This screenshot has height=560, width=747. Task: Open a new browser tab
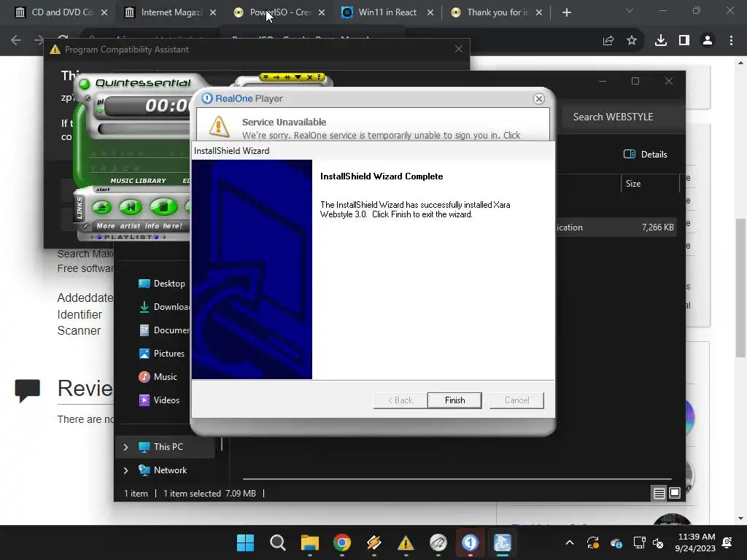pos(566,12)
